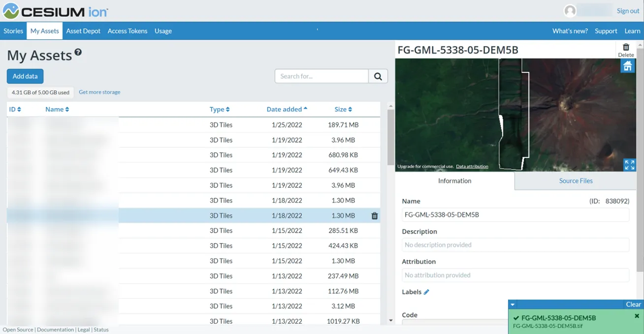Collapse the notification panel arrow
This screenshot has height=334, width=644.
513,304
